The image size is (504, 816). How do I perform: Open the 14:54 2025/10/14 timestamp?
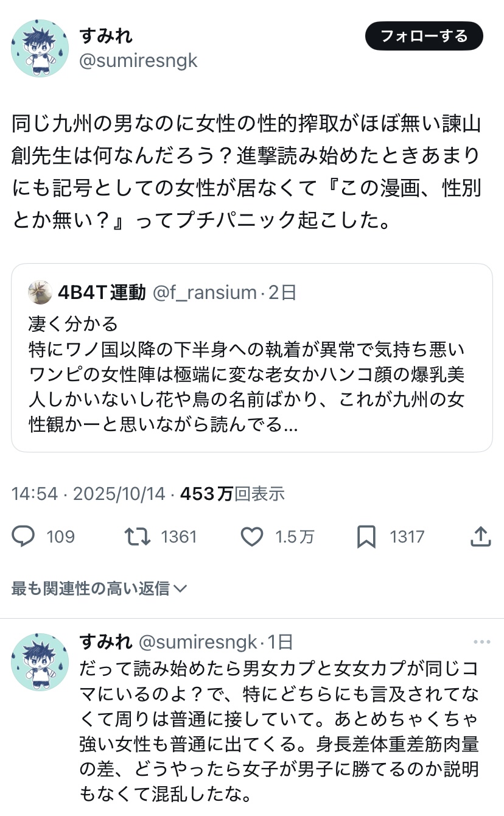pos(88,493)
